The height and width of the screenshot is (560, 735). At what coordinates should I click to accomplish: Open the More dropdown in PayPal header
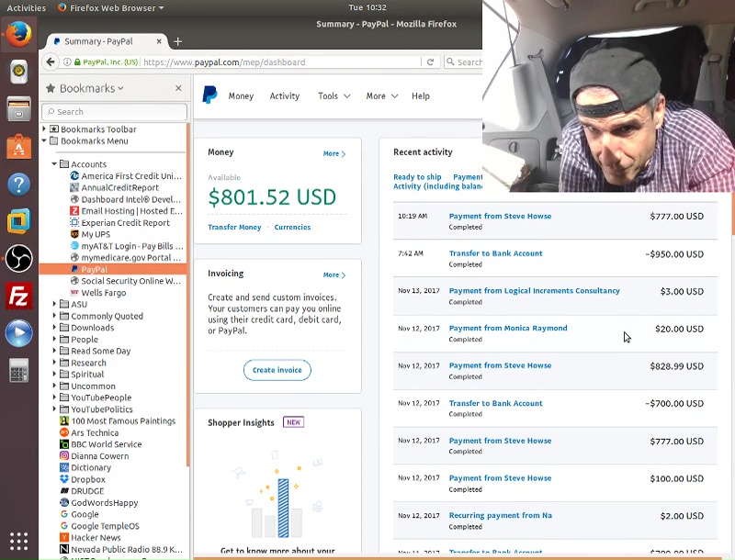pos(382,96)
